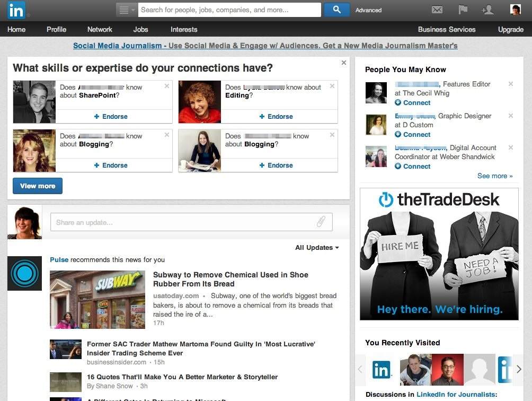
Task: Dismiss the Features Editor suggestion
Action: [x=511, y=83]
